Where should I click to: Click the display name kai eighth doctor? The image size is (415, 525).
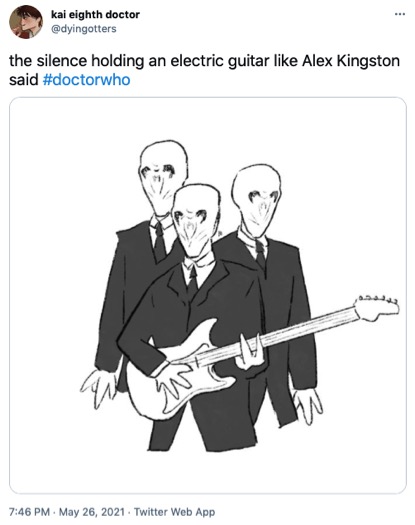click(95, 14)
